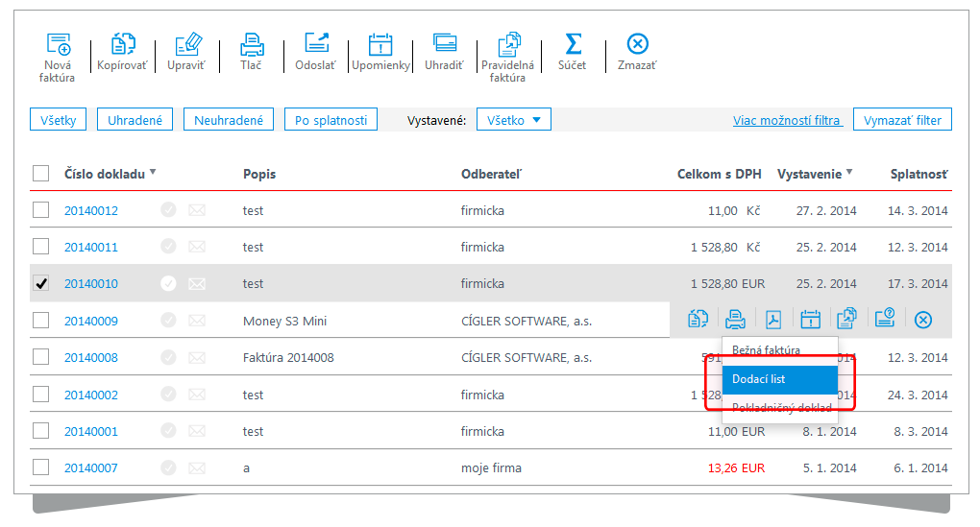Open invoice number 20140001

coord(91,431)
